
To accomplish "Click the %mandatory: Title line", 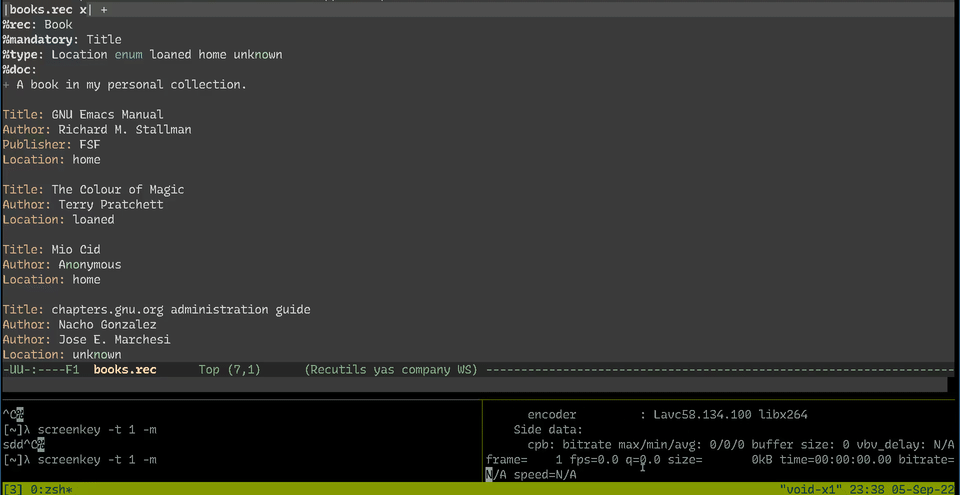I will pyautogui.click(x=62, y=40).
